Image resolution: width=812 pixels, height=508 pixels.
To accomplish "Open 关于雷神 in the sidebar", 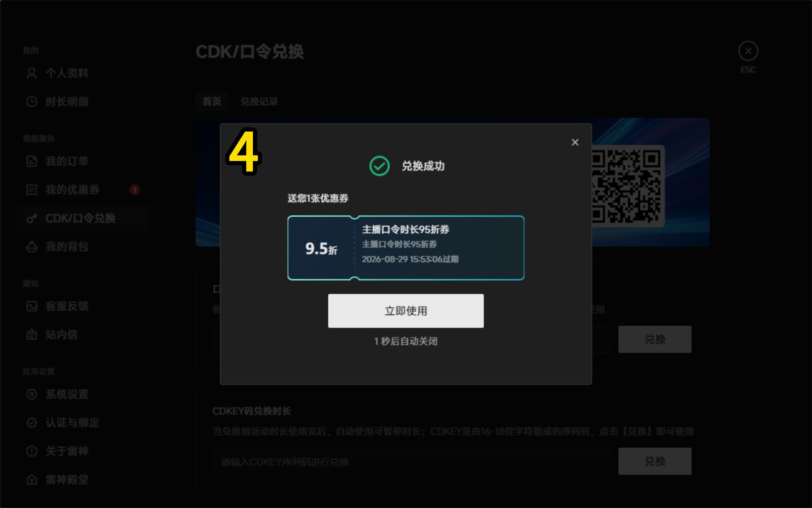I will pyautogui.click(x=82, y=451).
